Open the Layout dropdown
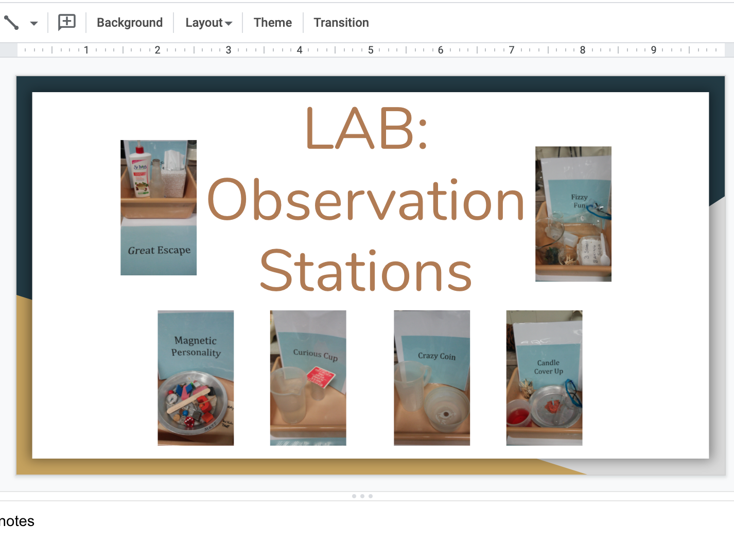The image size is (734, 560). [207, 23]
